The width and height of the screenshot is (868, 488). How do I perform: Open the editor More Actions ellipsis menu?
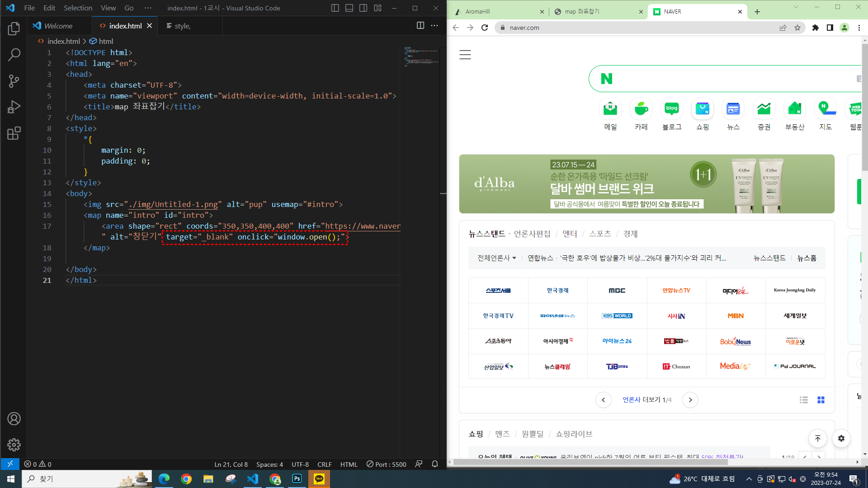tap(434, 26)
